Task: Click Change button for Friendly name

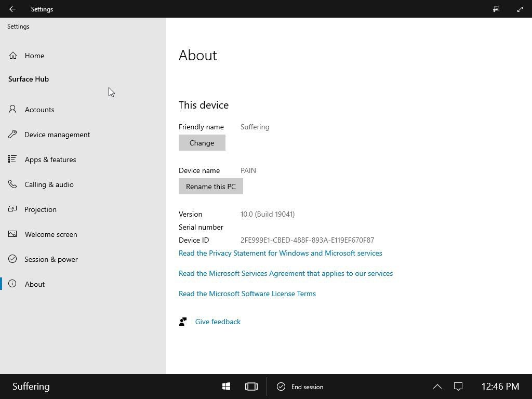Action: click(x=202, y=143)
